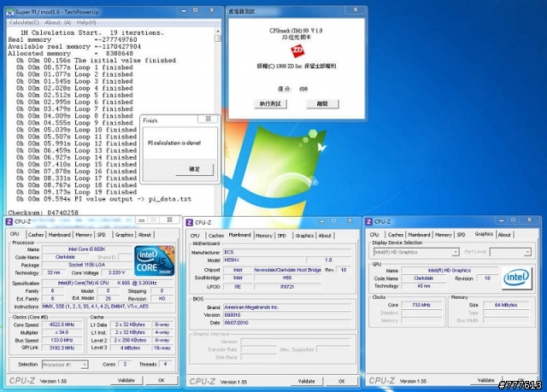This screenshot has height=392, width=547.
Task: Click the Level 3 cache value 4 MBytes
Action: (131, 348)
